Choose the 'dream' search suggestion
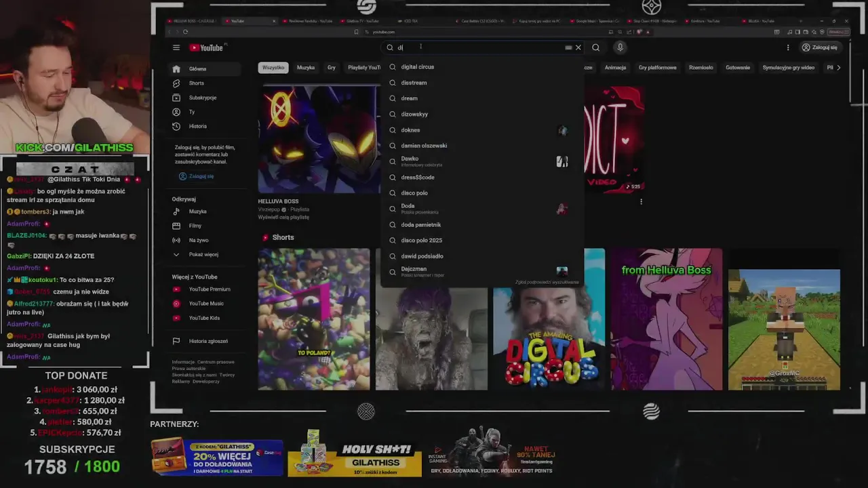868x488 pixels. [481, 98]
